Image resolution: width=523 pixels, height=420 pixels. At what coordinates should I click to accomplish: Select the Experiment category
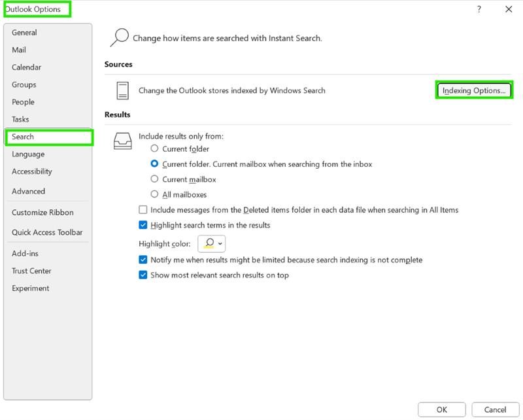pos(48,289)
